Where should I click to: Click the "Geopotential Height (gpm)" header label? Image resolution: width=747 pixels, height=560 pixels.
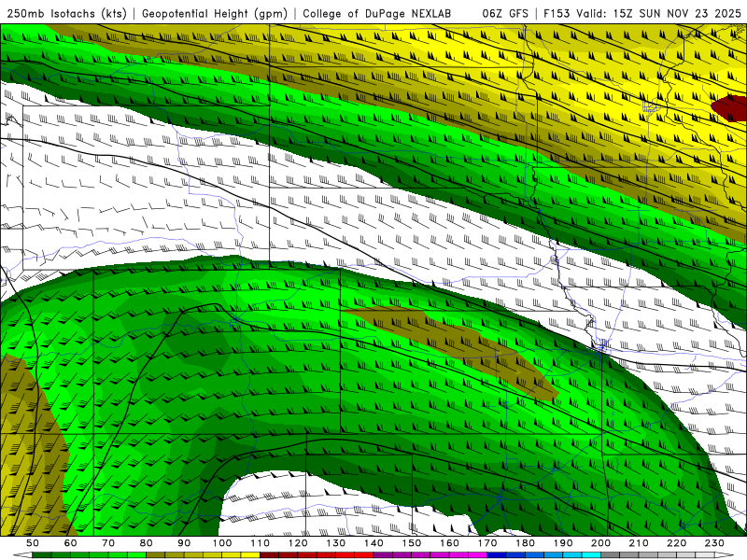(x=215, y=13)
